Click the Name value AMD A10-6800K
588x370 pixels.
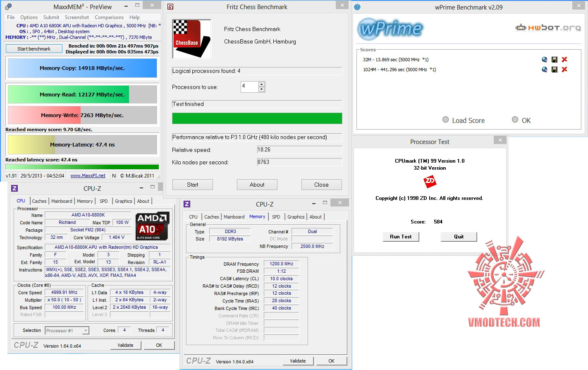coord(88,215)
